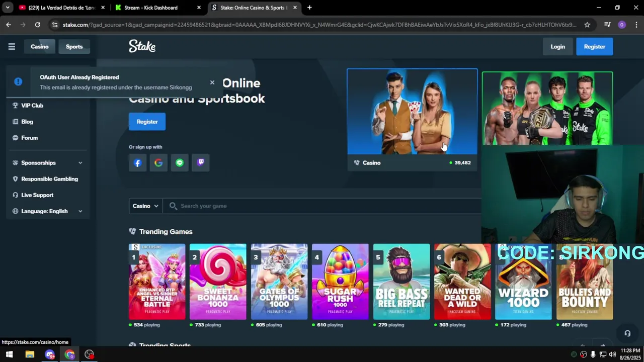Open Sugar Rush 1000 game
The image size is (644, 362).
(340, 282)
